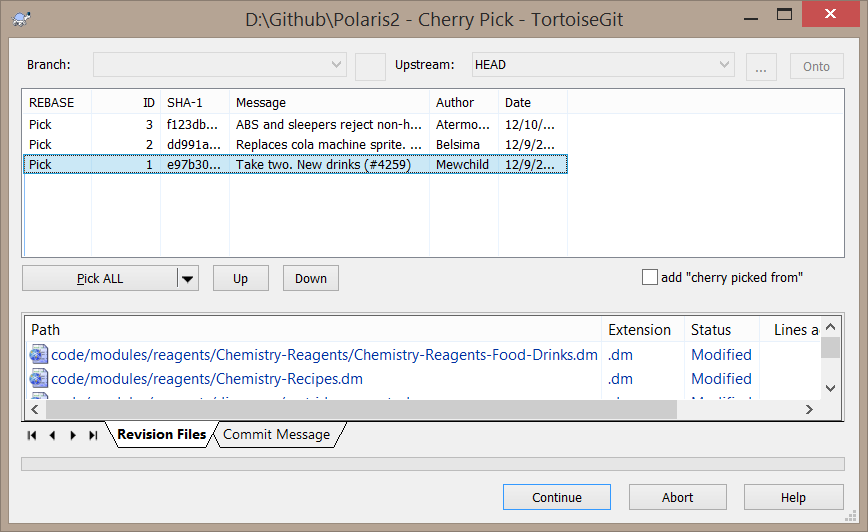Open the Upstream HEAD dropdown
The image size is (868, 532).
pyautogui.click(x=724, y=65)
